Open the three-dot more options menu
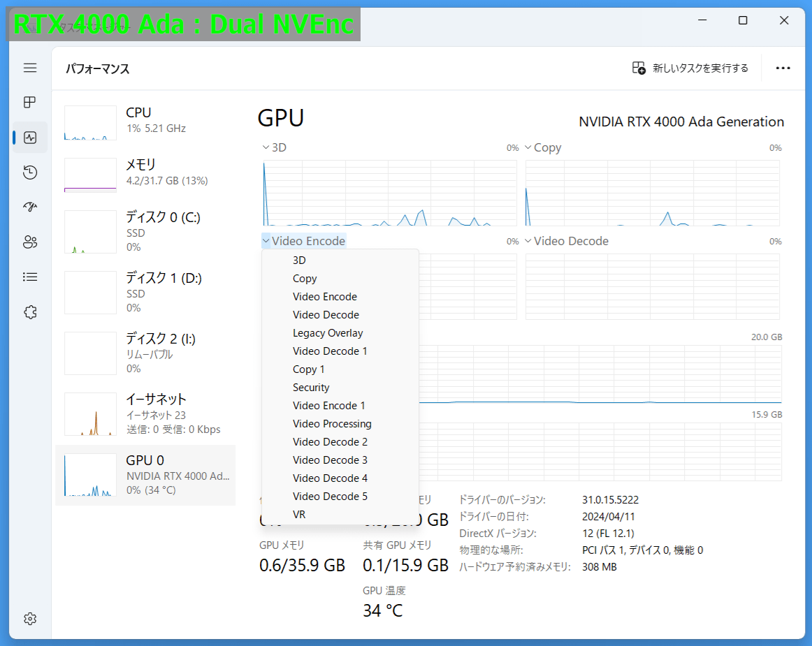The image size is (812, 646). (x=783, y=68)
